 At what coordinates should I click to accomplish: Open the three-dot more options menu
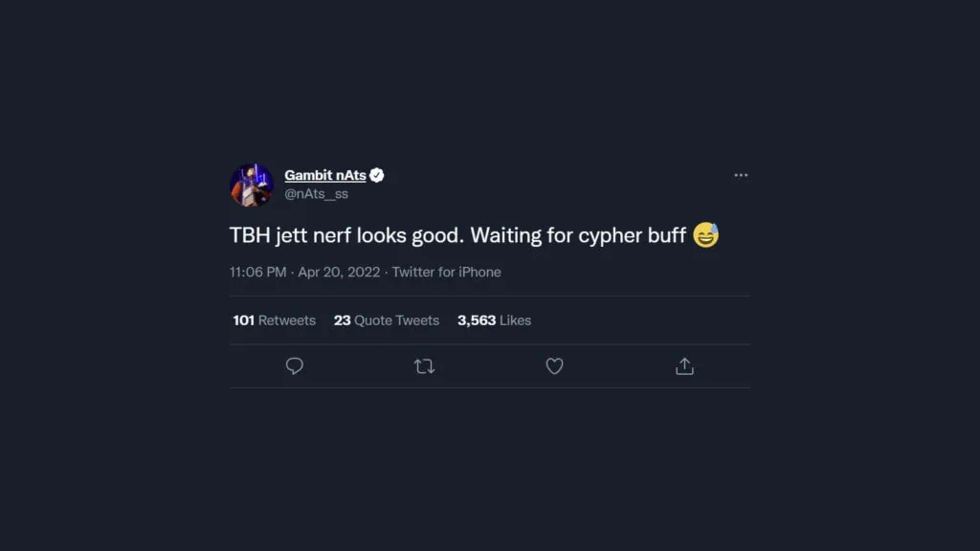(741, 176)
